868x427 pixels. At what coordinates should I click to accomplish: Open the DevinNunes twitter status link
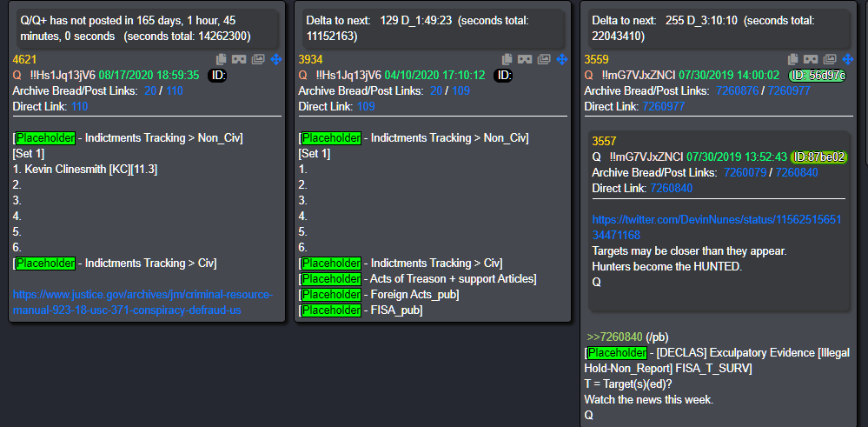[717, 227]
